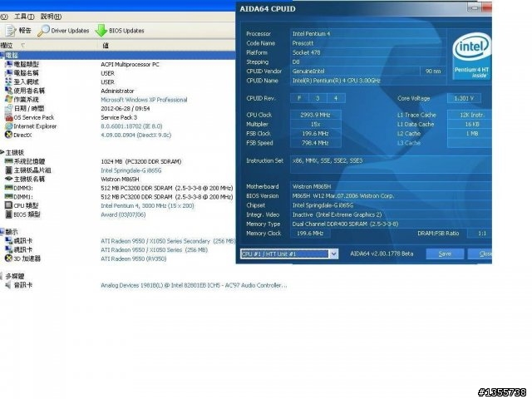Image resolution: width=532 pixels, height=399 pixels.
Task: Click the CPU Clock 2993.9 MHz value
Action: (x=316, y=115)
